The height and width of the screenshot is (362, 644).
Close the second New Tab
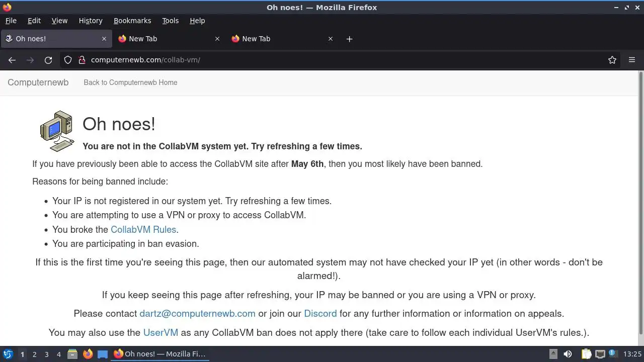217,39
